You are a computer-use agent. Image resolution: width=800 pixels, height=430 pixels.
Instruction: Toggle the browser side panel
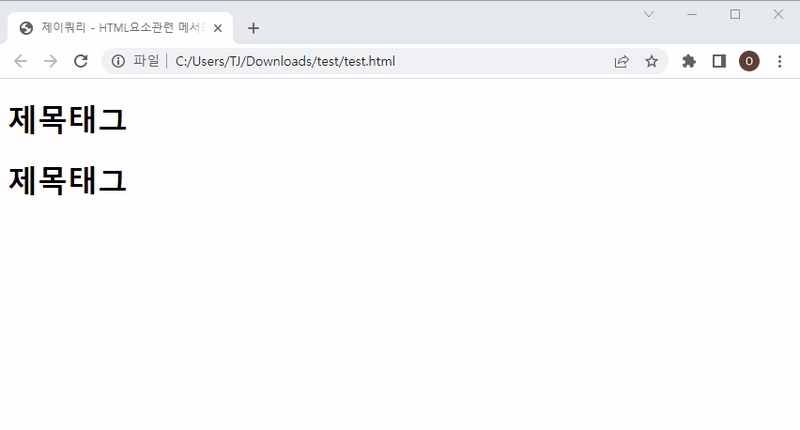719,61
